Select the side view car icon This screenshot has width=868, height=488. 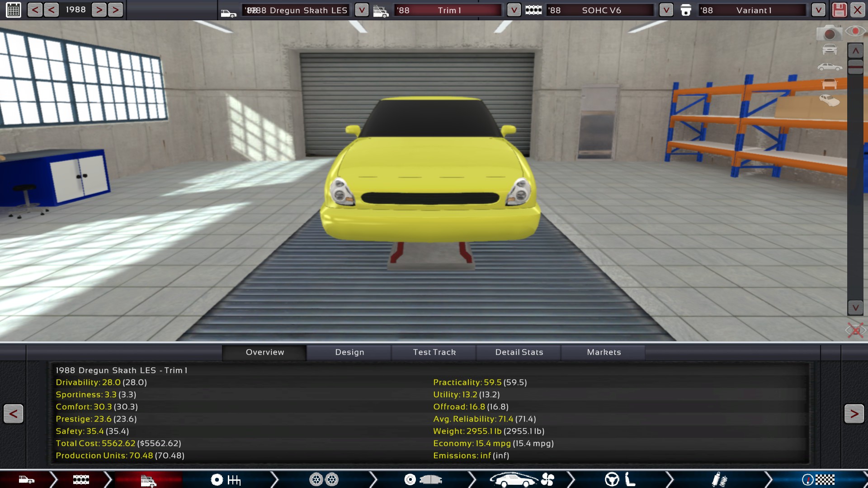[x=830, y=67]
